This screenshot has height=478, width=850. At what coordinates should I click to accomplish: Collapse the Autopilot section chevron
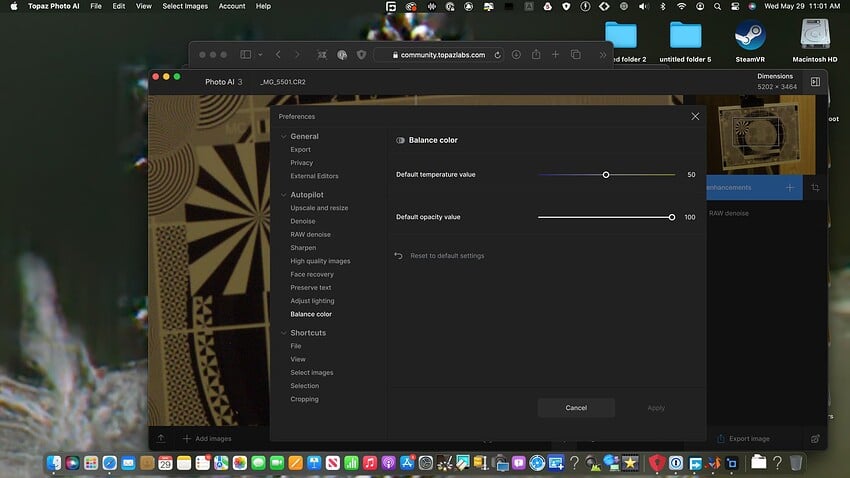click(x=284, y=195)
